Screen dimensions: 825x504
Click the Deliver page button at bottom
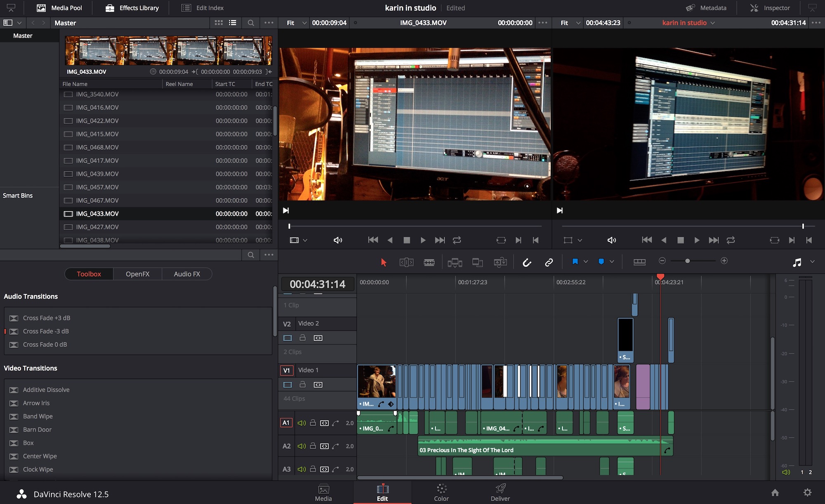pyautogui.click(x=500, y=492)
